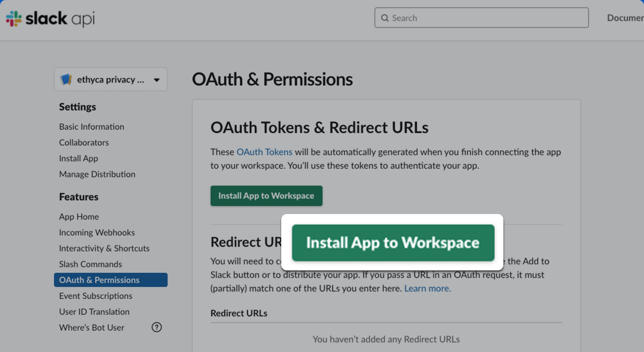Screen dimensions: 644x352
Task: Click the search magnifier icon
Action: coord(385,18)
